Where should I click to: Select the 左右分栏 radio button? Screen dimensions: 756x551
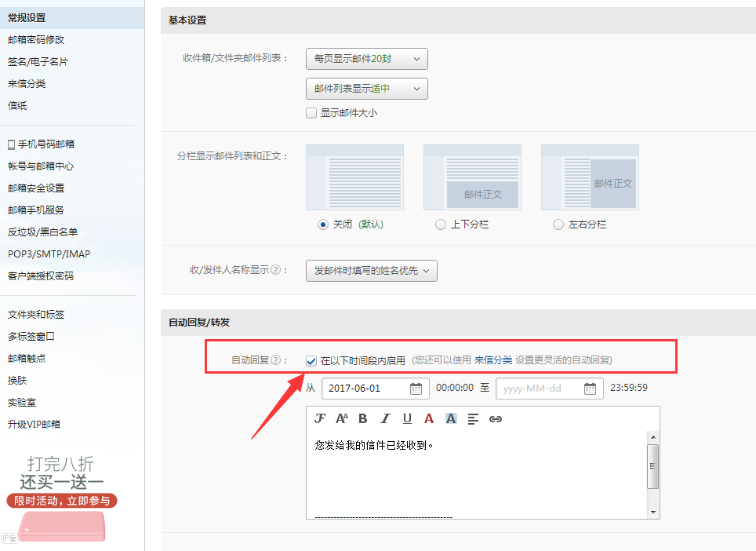tap(558, 224)
